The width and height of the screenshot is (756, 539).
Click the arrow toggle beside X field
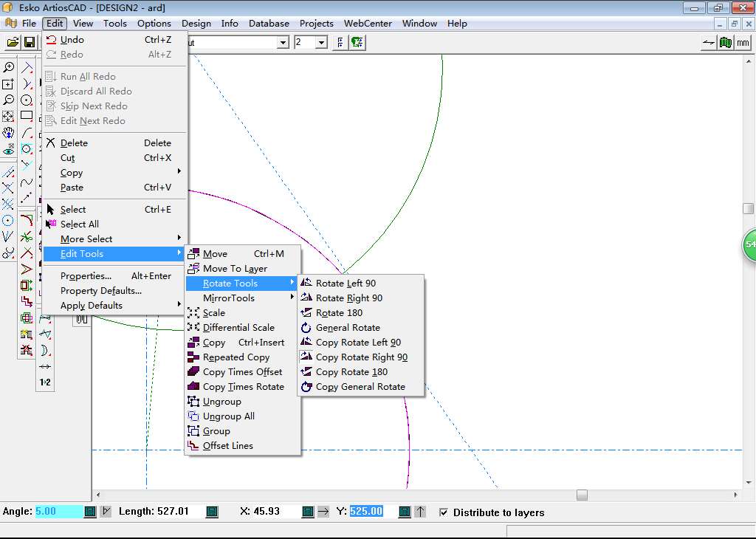[323, 512]
